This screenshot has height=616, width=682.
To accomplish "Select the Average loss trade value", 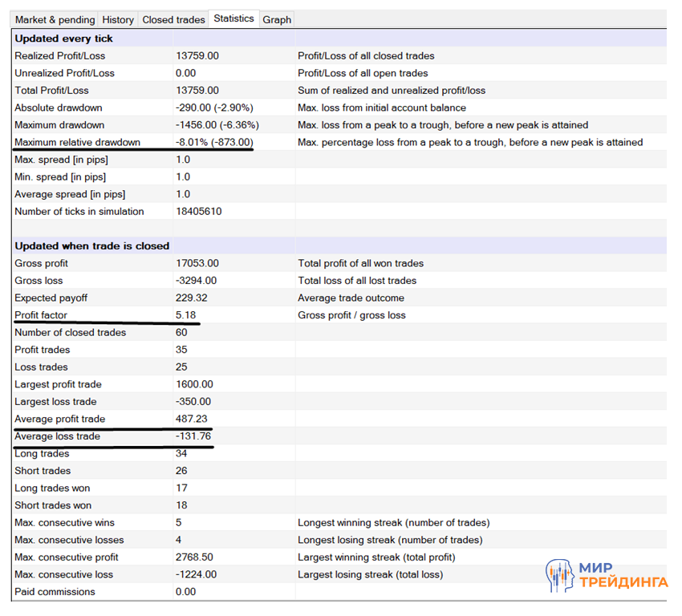I will click(x=194, y=436).
